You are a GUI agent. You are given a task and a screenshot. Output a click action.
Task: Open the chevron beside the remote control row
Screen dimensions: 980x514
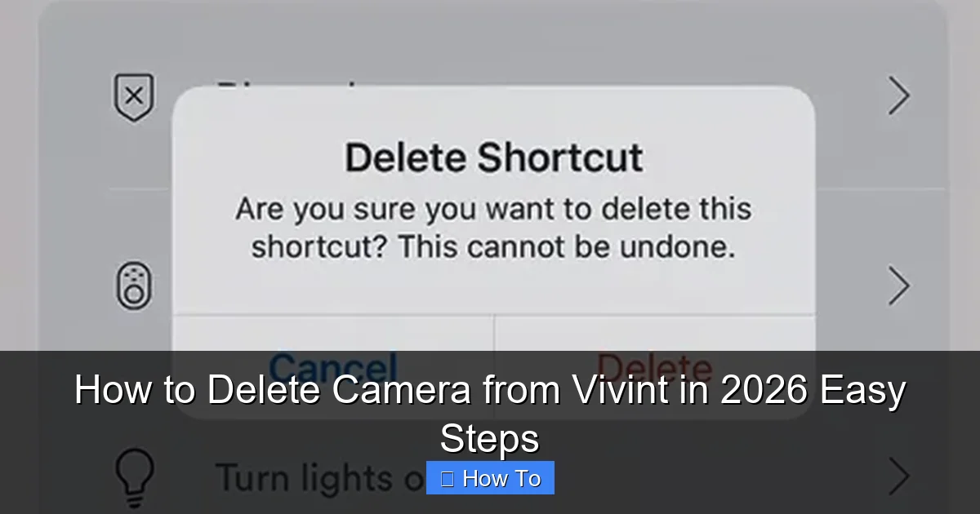click(x=898, y=286)
